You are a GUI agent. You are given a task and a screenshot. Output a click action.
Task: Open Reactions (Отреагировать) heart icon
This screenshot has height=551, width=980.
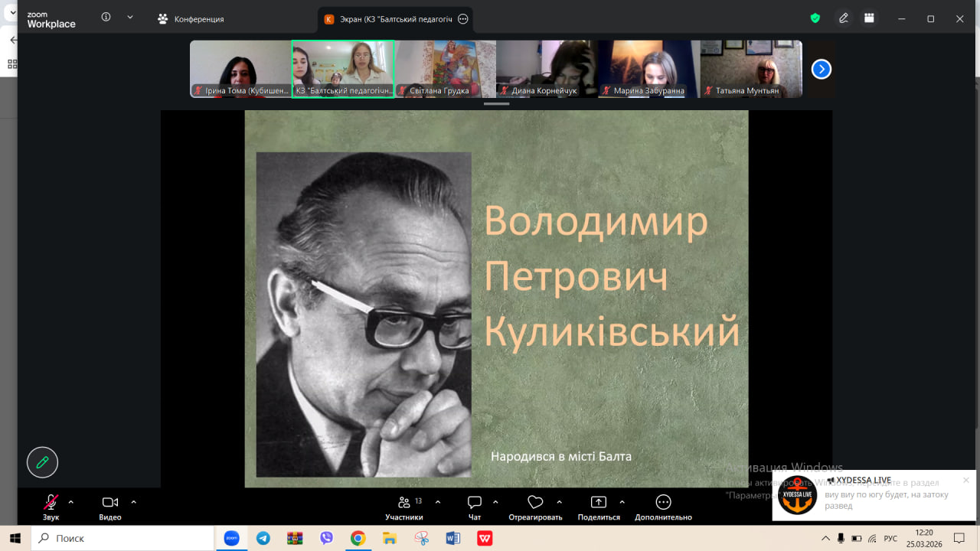(x=535, y=503)
